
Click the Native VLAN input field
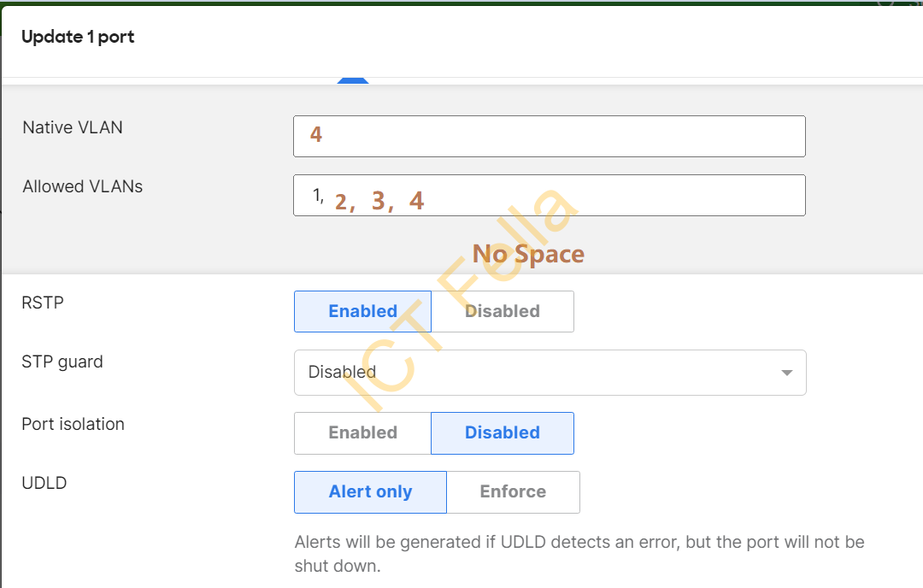(x=550, y=136)
